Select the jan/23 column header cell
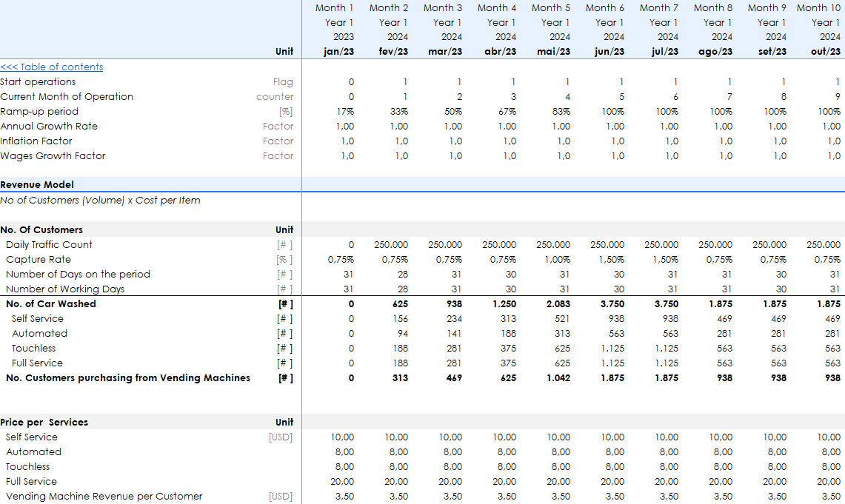 pyautogui.click(x=338, y=52)
